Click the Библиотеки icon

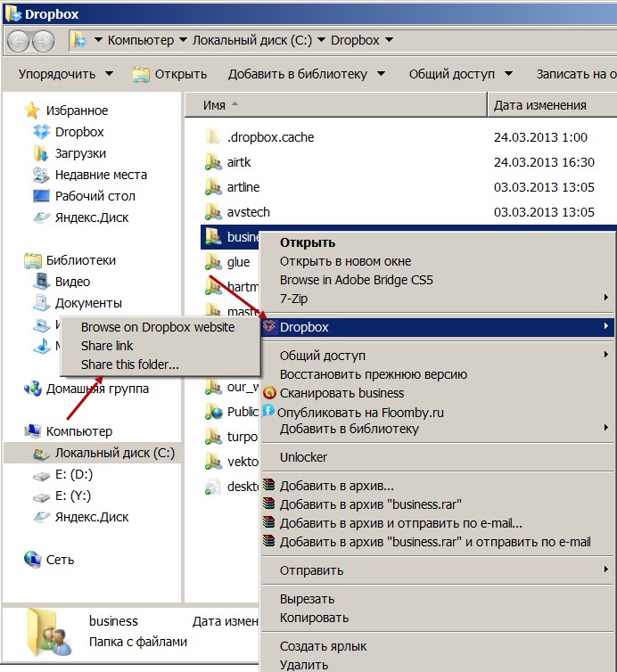tap(33, 260)
